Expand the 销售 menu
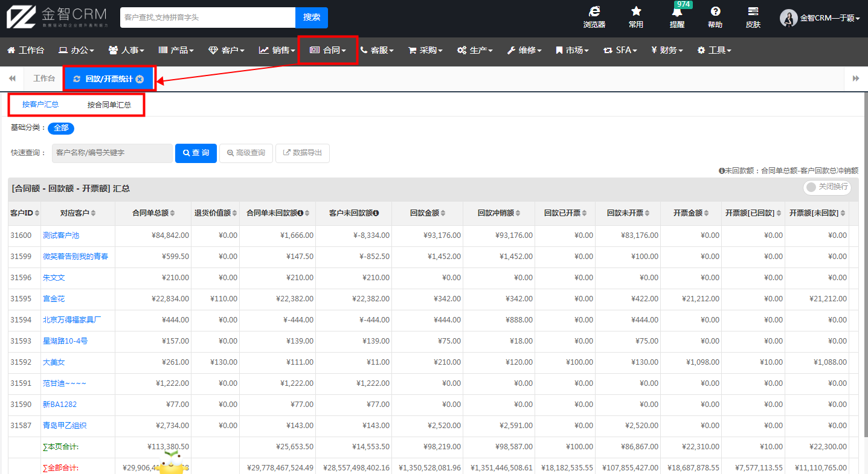 (277, 50)
